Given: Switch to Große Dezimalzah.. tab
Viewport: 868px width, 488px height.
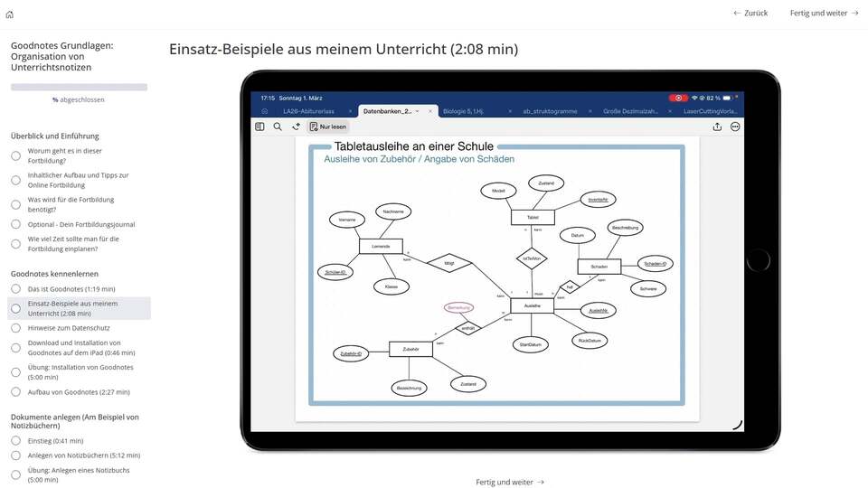Looking at the screenshot, I should pos(630,111).
